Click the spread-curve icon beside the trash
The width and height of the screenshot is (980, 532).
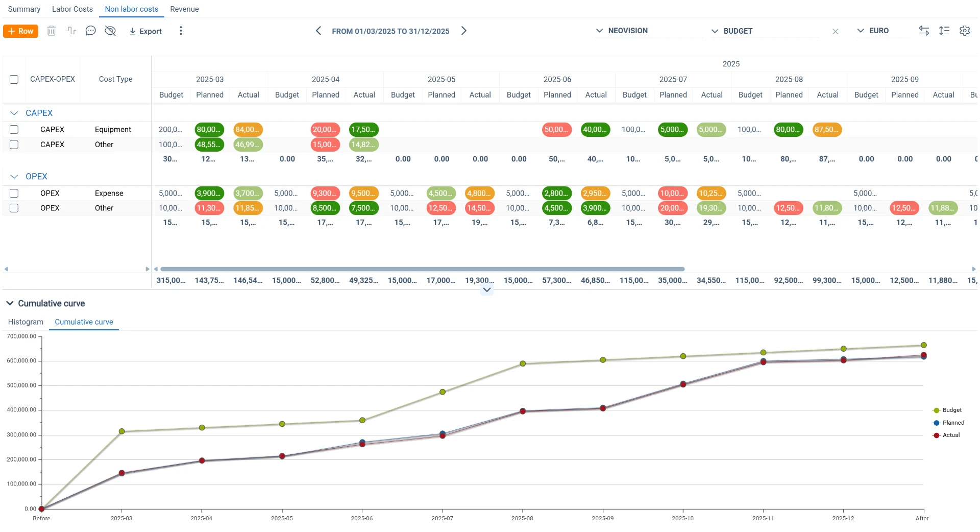click(x=71, y=31)
